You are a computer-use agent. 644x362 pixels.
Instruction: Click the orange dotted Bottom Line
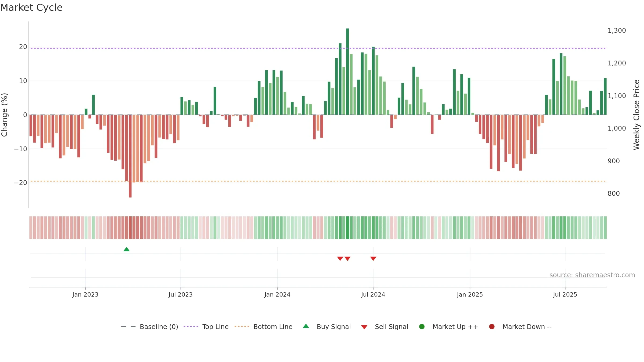click(318, 181)
